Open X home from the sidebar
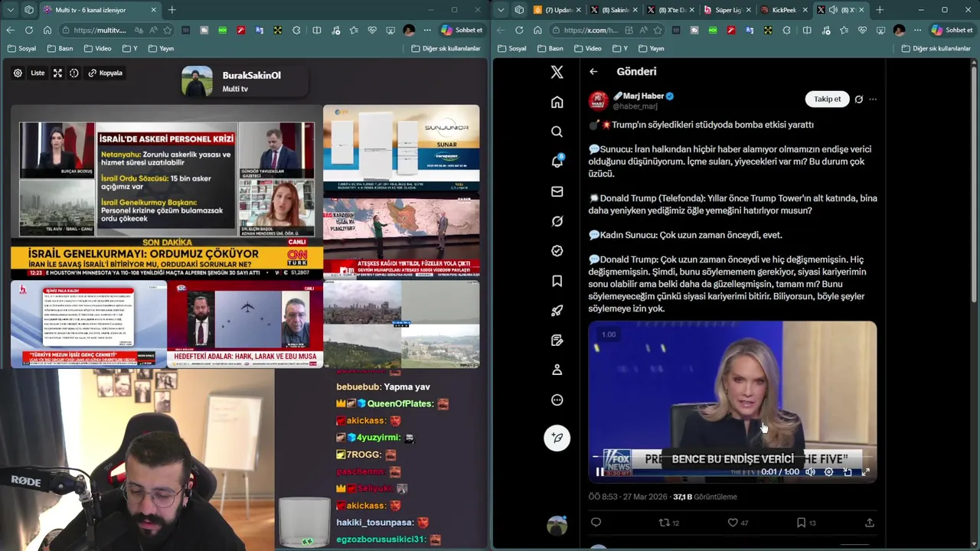 click(557, 103)
